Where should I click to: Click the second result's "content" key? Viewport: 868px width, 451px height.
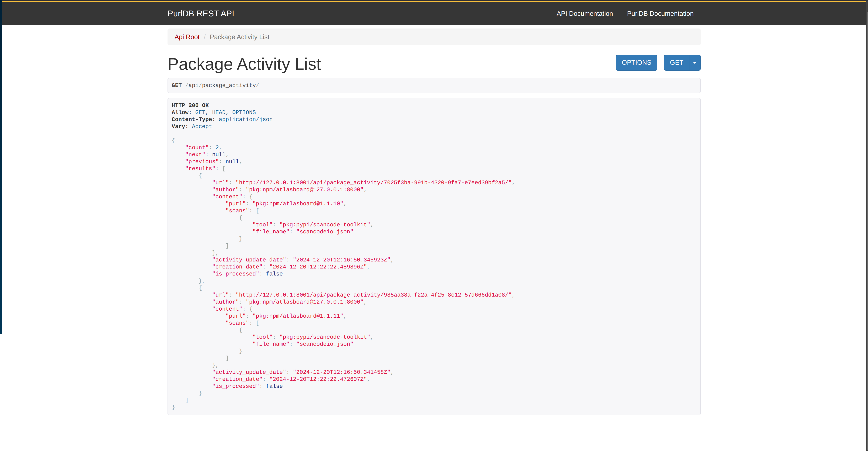click(x=227, y=309)
